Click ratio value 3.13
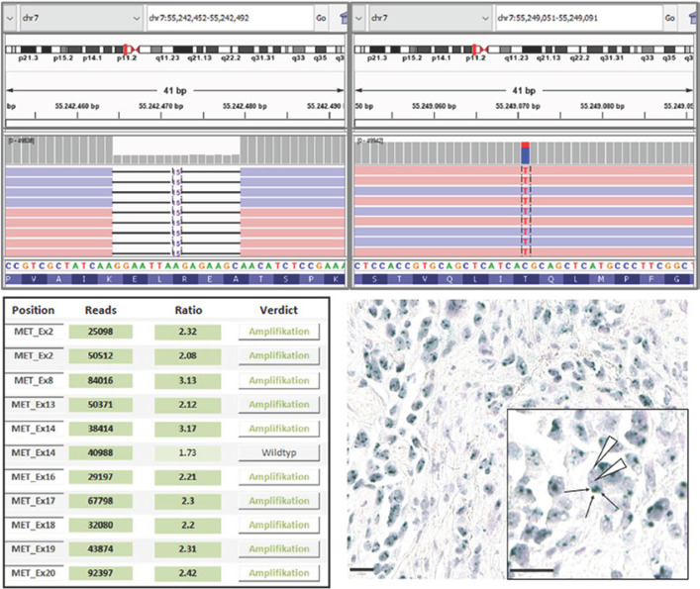 pyautogui.click(x=187, y=380)
